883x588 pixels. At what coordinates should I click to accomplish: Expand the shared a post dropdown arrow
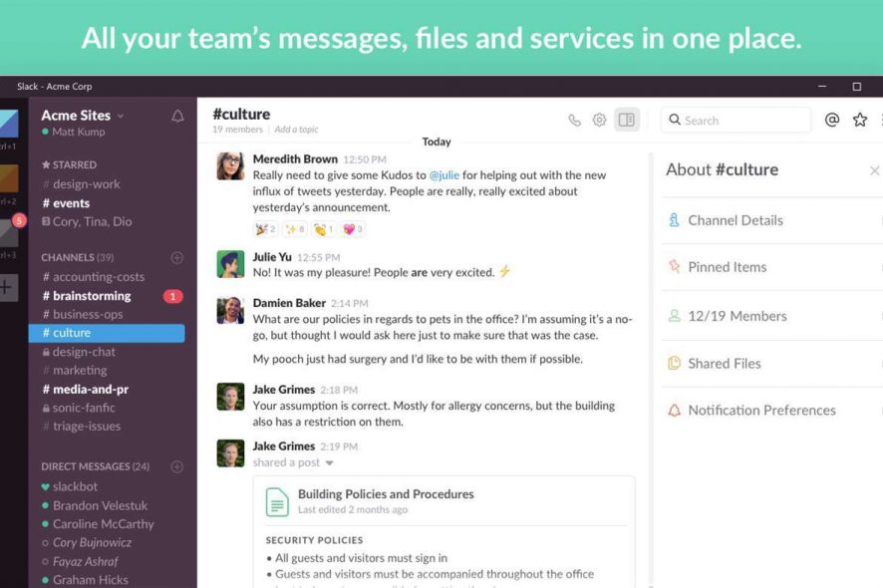[330, 463]
